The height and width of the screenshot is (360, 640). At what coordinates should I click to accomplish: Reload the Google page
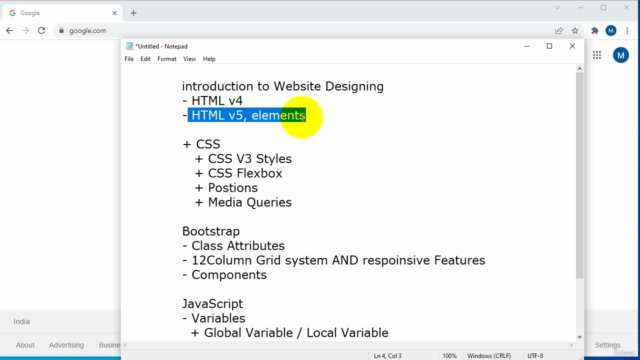pyautogui.click(x=41, y=31)
